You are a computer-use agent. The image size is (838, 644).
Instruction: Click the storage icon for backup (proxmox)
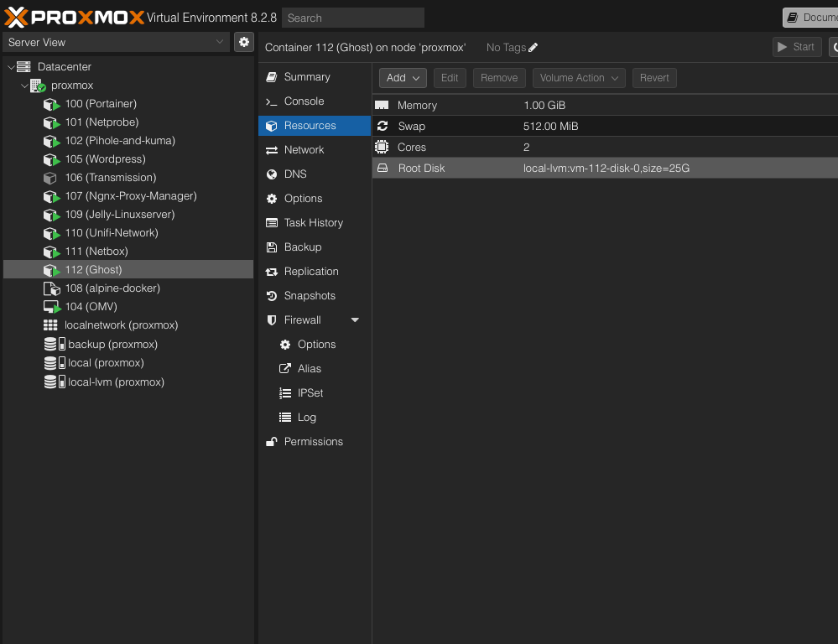tap(51, 345)
